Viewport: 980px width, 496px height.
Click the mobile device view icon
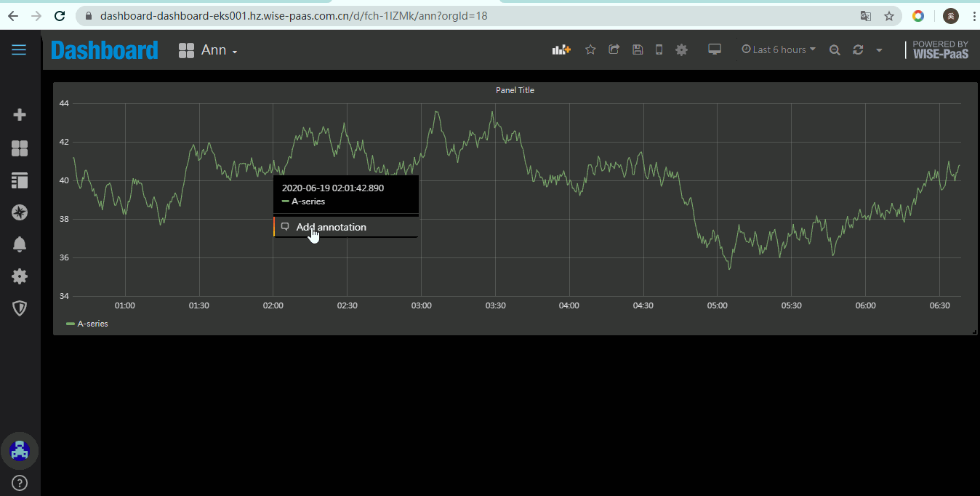coord(659,49)
